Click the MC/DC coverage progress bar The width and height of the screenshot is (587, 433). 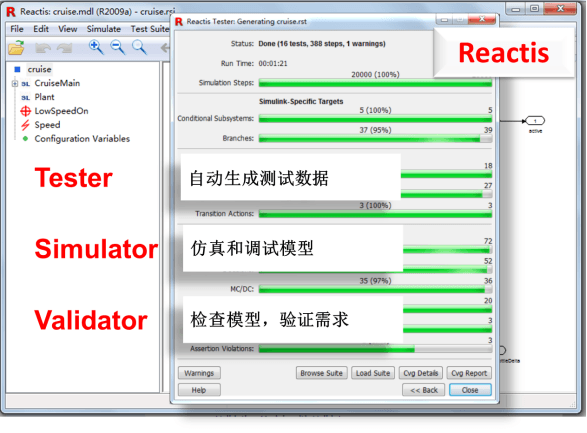tap(375, 289)
